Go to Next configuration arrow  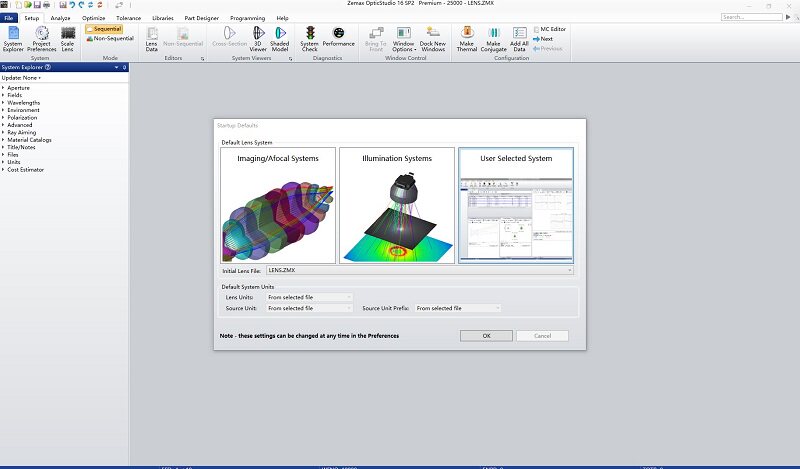(543, 39)
